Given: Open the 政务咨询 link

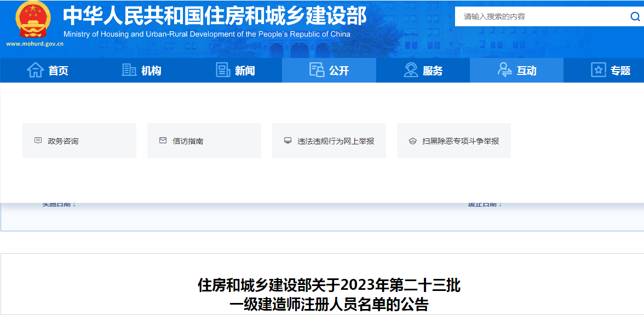Looking at the screenshot, I should pyautogui.click(x=79, y=141).
